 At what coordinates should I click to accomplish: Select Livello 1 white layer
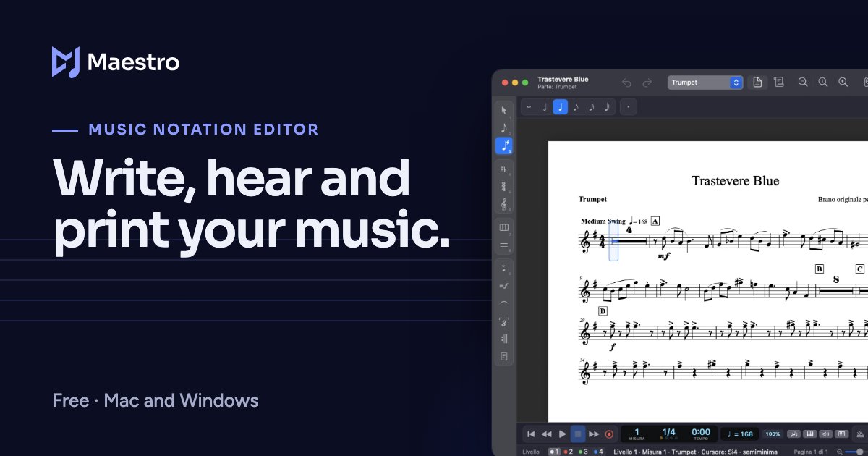click(555, 452)
